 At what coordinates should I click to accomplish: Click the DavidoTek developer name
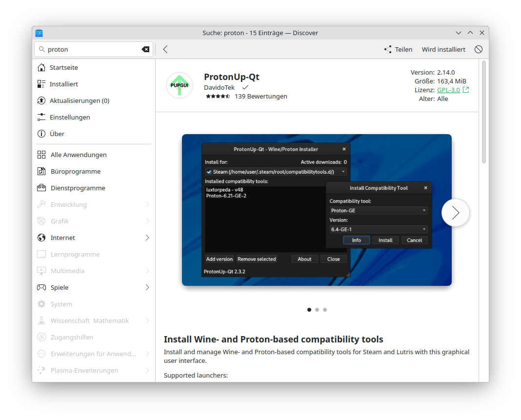coord(220,88)
